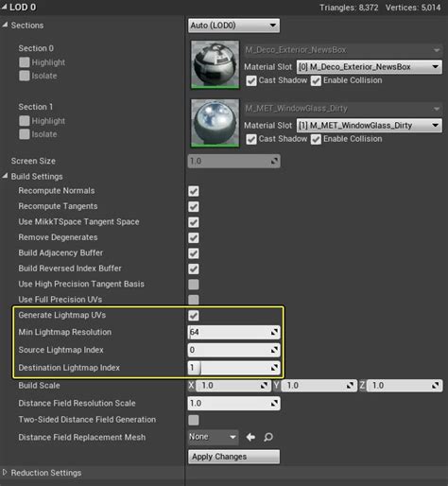Click the spin arrow on Min Lightmap Resolution
The width and height of the screenshot is (448, 486).
[x=275, y=332]
